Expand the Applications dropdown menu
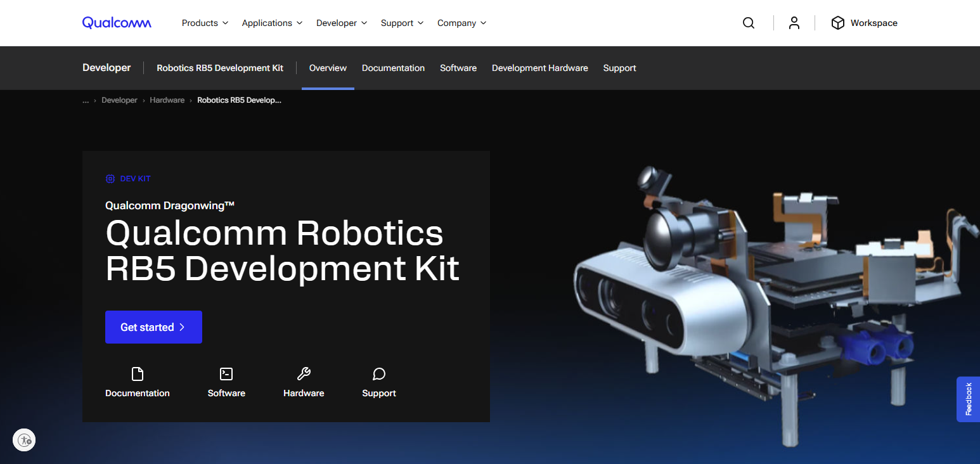The height and width of the screenshot is (464, 980). coord(272,23)
